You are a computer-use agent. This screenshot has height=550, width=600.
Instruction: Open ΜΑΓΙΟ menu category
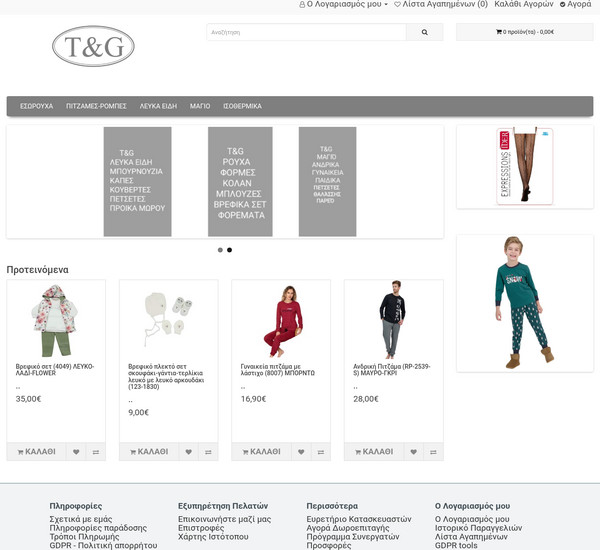click(200, 106)
